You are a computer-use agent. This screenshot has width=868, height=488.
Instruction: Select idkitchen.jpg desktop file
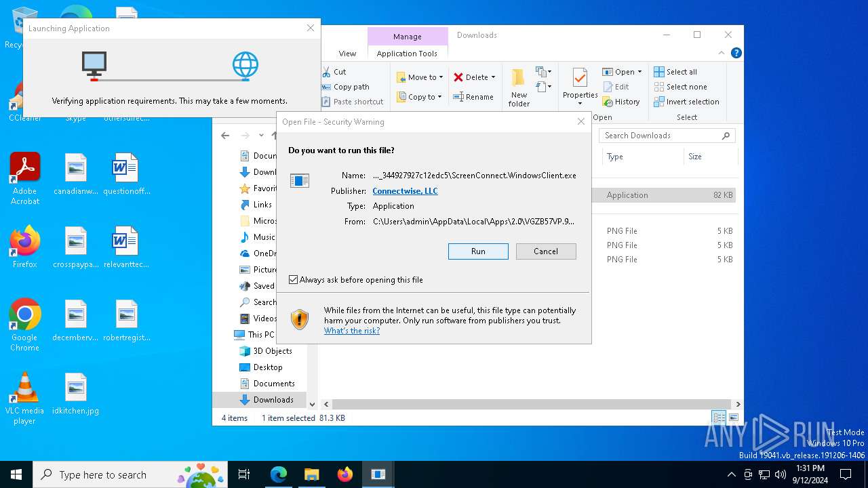click(76, 394)
